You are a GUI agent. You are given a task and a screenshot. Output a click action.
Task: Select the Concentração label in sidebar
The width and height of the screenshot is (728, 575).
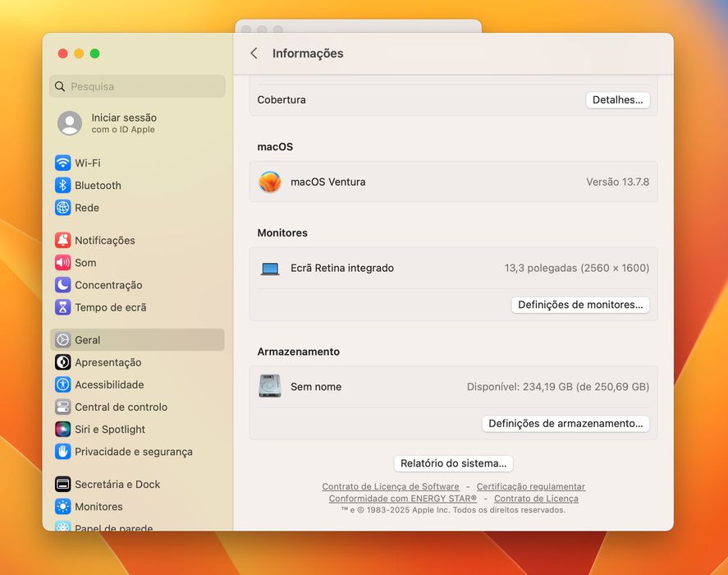pos(108,285)
